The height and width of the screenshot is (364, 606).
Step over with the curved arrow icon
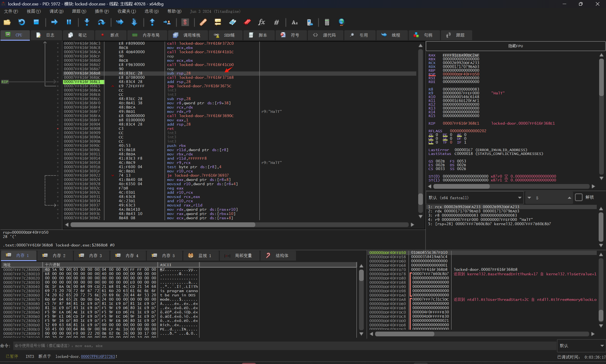101,22
